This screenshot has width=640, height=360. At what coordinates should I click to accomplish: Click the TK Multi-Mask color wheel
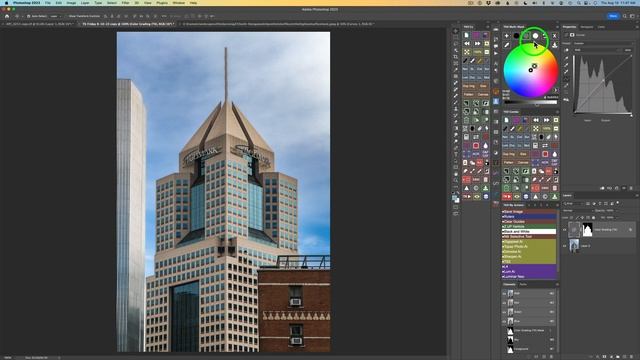pos(531,70)
